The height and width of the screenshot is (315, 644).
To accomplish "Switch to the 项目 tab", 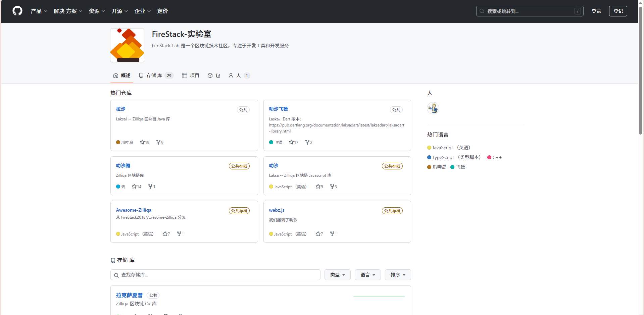I will click(190, 75).
